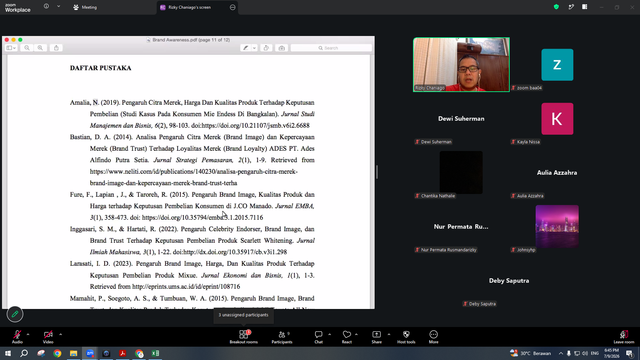This screenshot has height=360, width=640.
Task: Select Nur Permata Ru... participant tile
Action: 461,227
